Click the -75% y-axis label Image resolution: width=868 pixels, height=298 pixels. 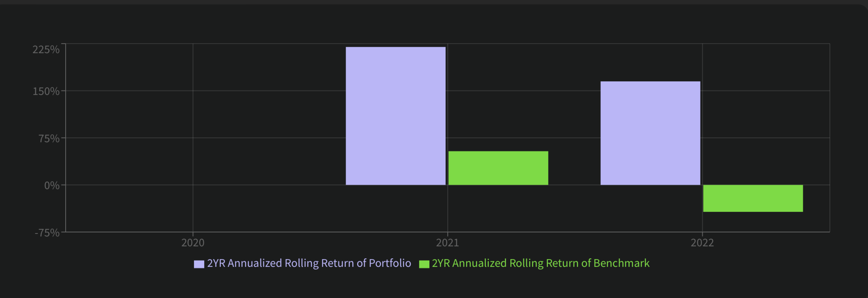coord(47,233)
